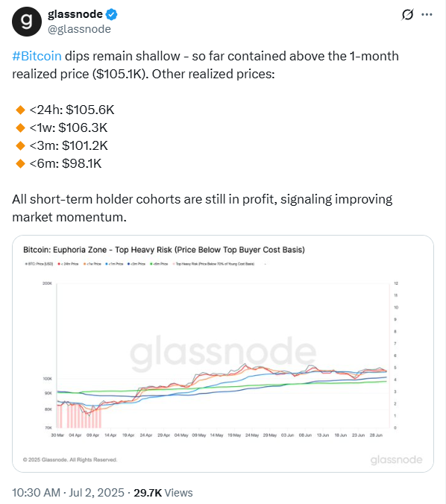The image size is (446, 504).
Task: Click the glassnode profile avatar
Action: 27,22
